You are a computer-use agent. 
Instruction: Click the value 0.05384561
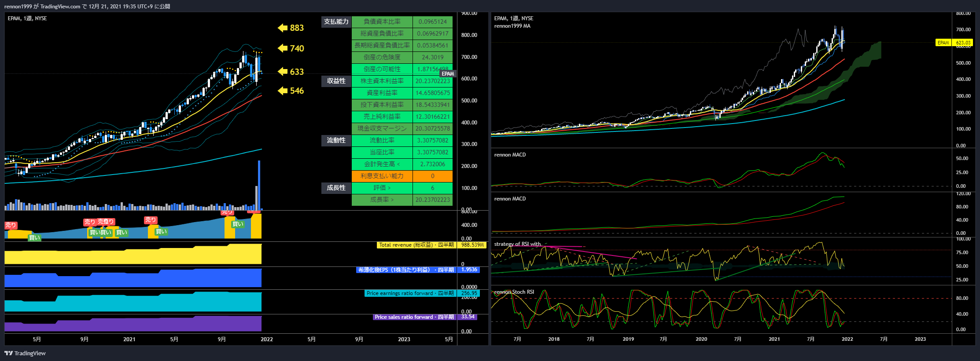click(x=433, y=45)
